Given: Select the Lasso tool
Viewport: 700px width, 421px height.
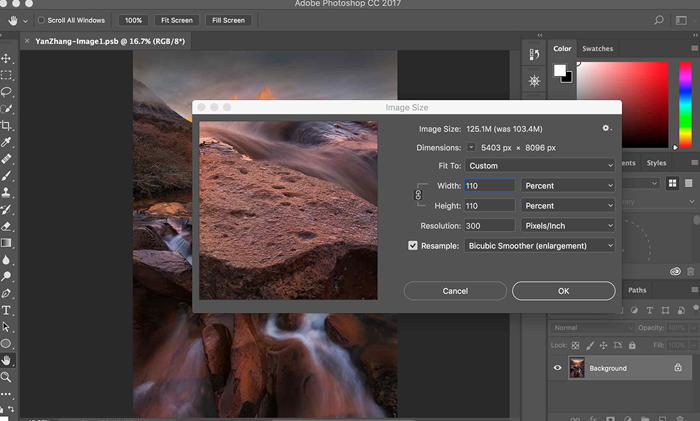Looking at the screenshot, I should point(6,91).
